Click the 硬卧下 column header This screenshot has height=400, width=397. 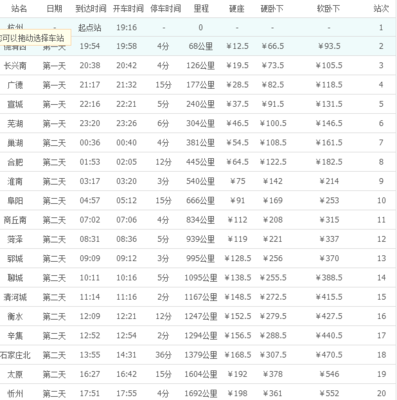[x=272, y=8]
